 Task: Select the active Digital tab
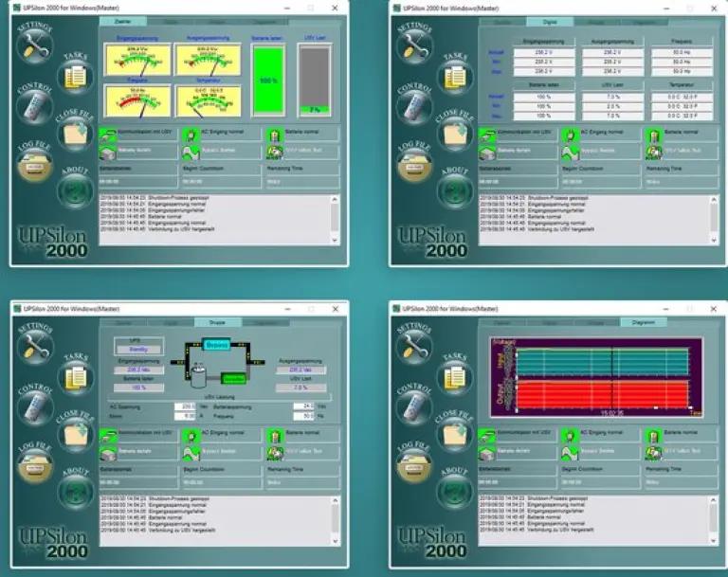tap(550, 22)
